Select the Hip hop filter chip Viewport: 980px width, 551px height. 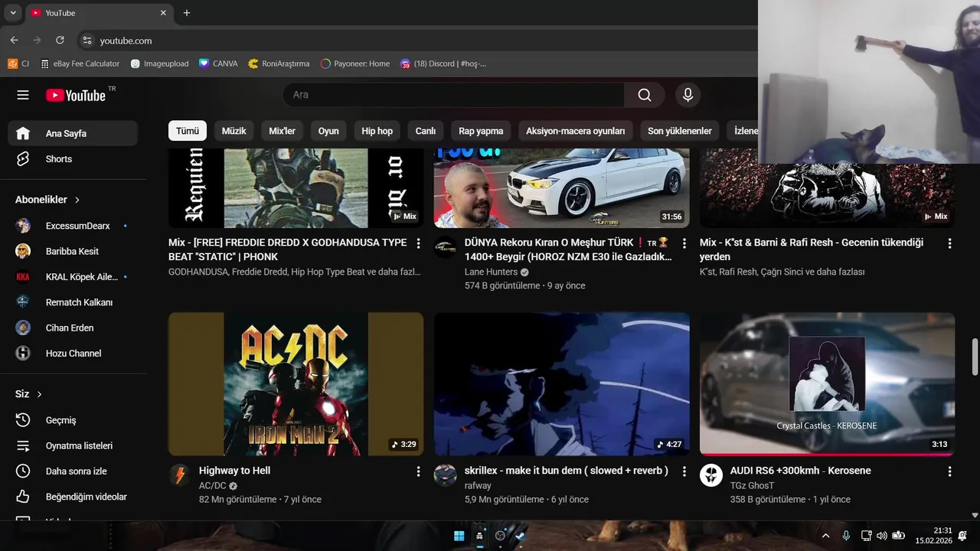(377, 131)
